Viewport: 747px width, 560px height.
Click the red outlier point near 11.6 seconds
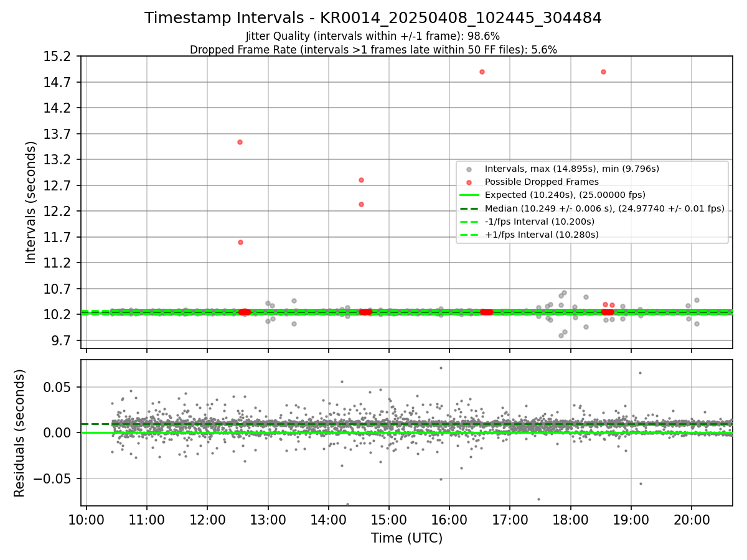coord(240,242)
